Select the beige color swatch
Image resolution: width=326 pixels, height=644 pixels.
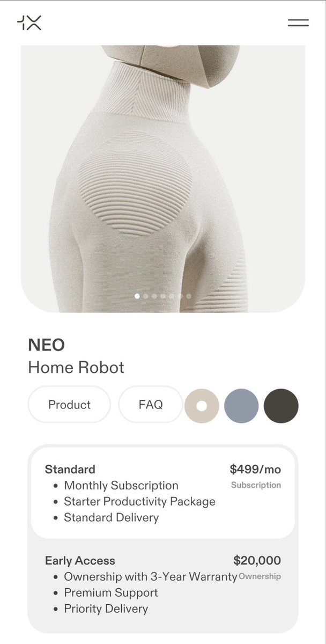click(202, 406)
